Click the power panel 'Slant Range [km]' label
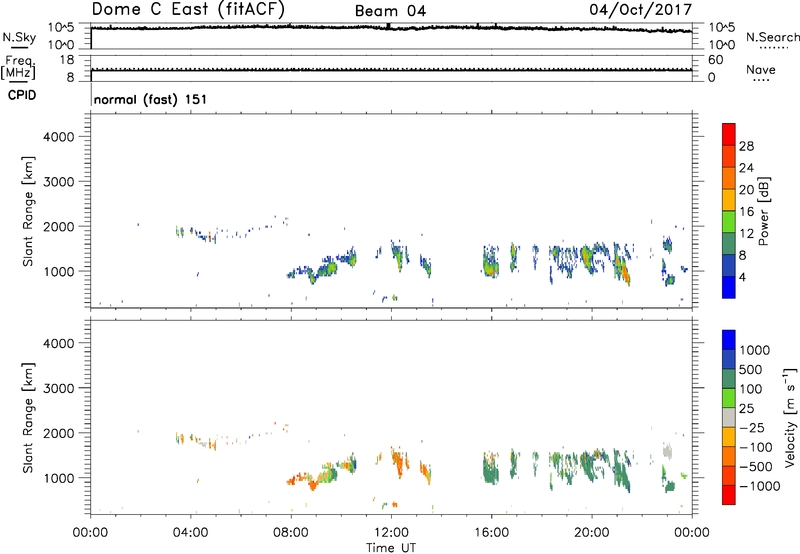The height and width of the screenshot is (554, 800). tap(28, 211)
